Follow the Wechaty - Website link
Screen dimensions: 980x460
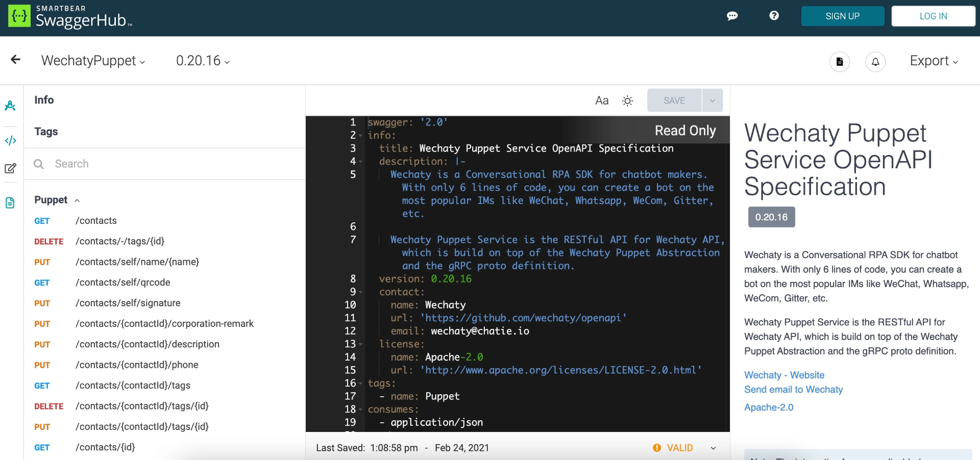click(784, 375)
